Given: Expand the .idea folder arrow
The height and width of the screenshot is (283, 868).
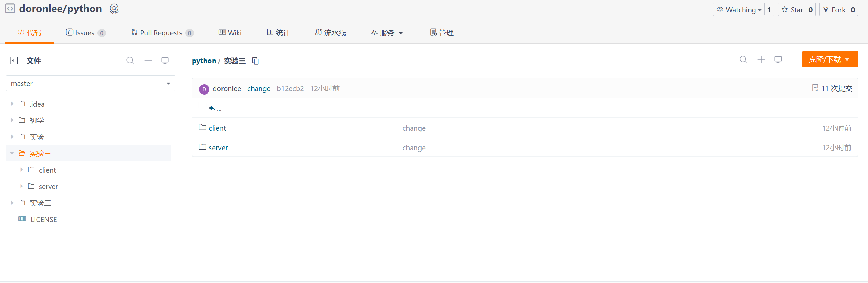Looking at the screenshot, I should [x=12, y=104].
